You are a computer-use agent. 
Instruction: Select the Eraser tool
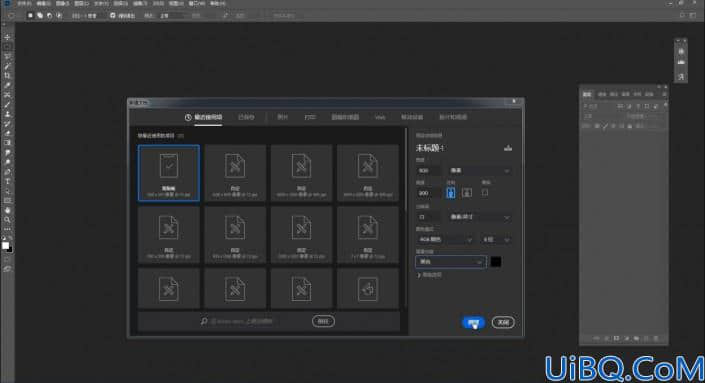(x=7, y=134)
